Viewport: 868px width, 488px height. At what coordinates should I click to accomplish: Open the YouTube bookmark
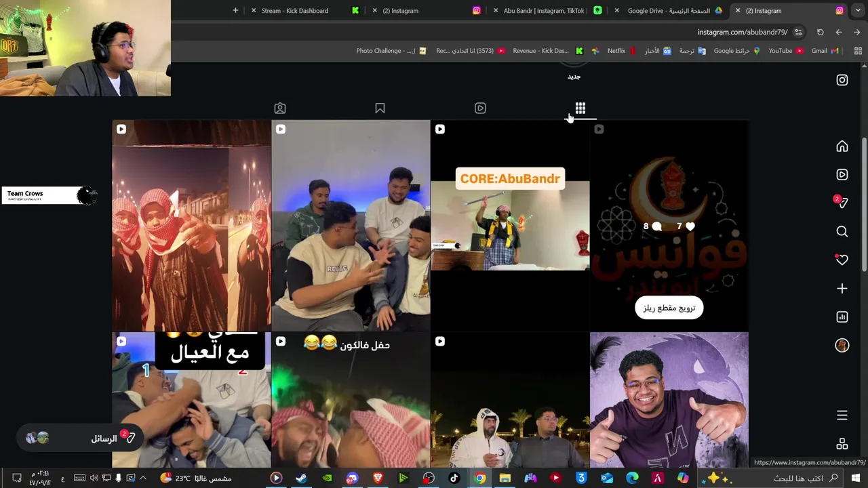tap(785, 51)
